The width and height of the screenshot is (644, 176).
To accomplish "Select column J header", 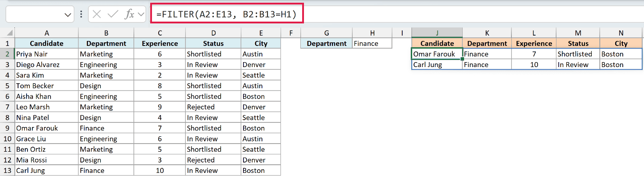I will [437, 33].
